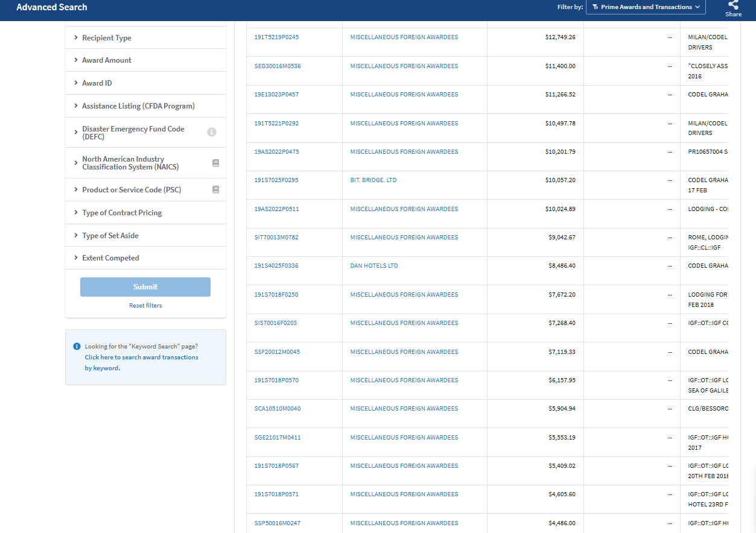
Task: Open award SCA10510M0040
Action: click(277, 409)
